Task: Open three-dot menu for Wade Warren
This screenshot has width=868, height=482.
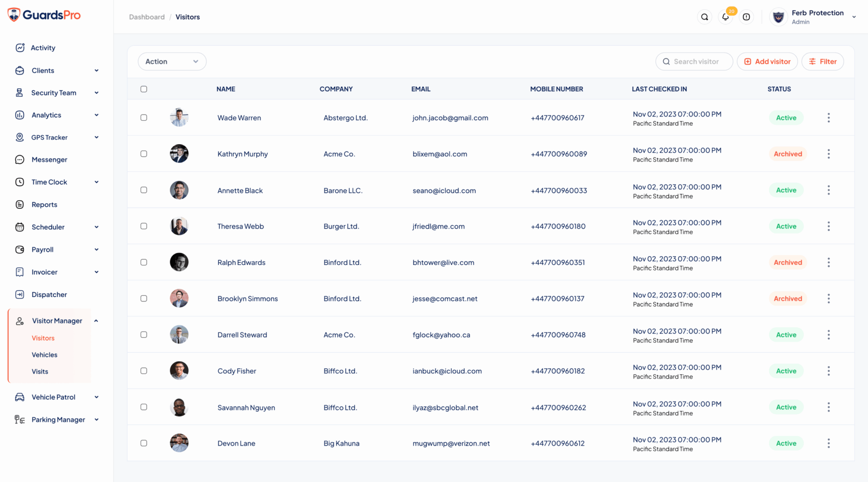Action: pyautogui.click(x=828, y=117)
